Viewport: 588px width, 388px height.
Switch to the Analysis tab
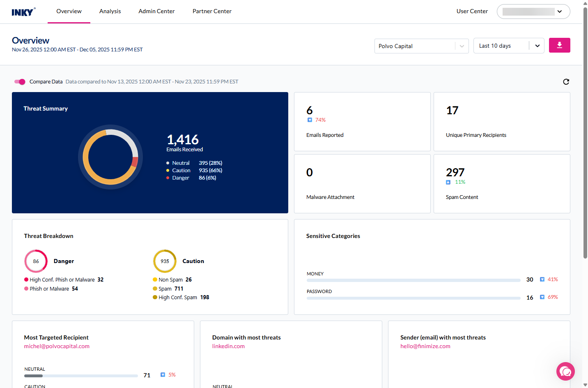[110, 12]
